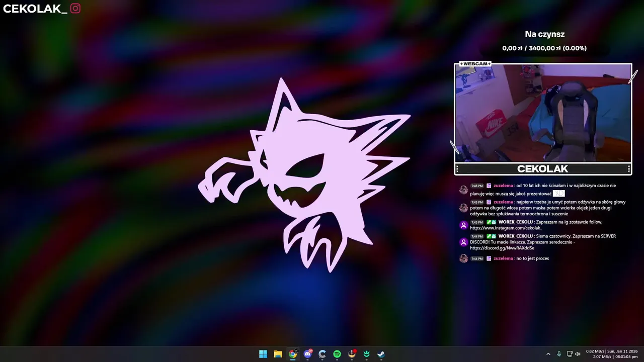Click the microphone tray icon
Image resolution: width=644 pixels, height=362 pixels.
point(559,354)
